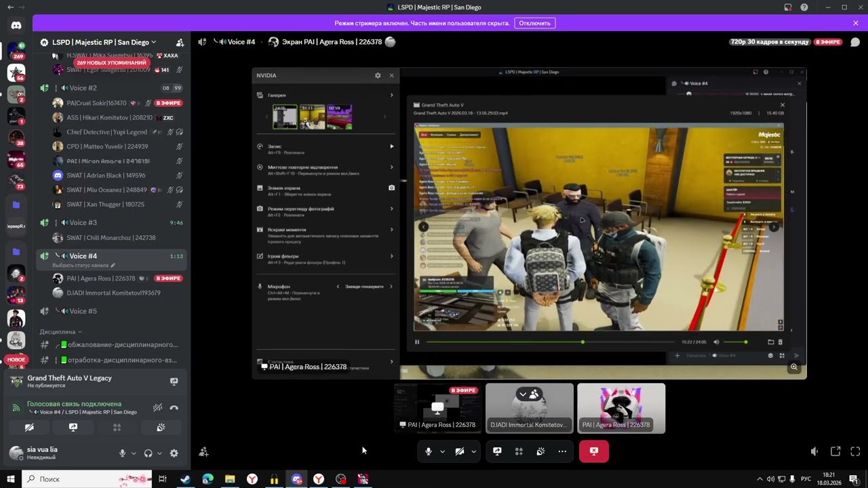
Task: Open the обжалование-дисциплинарного channel
Action: pos(113,345)
